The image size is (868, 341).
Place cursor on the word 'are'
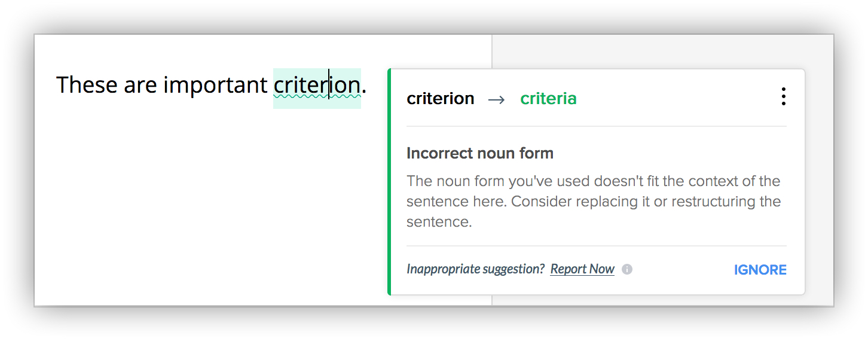point(140,85)
